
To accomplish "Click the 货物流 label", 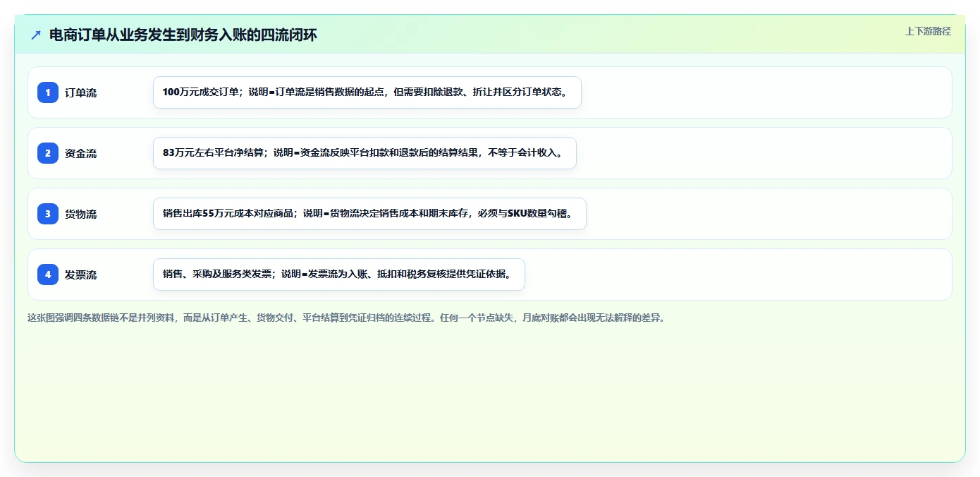I will pyautogui.click(x=81, y=214).
